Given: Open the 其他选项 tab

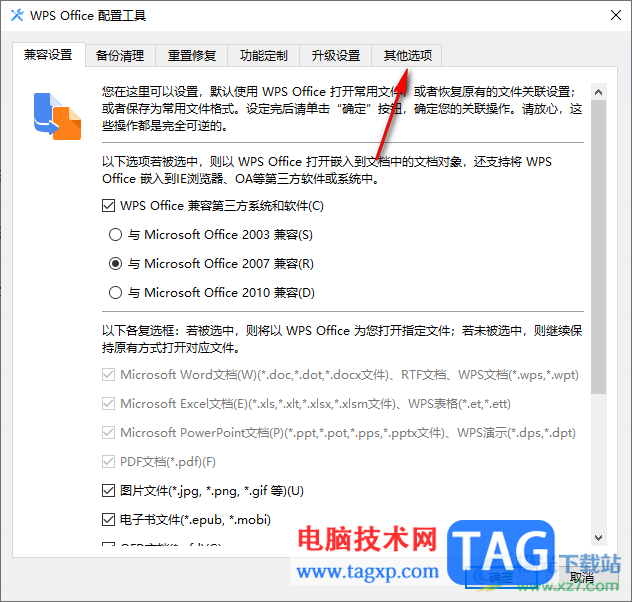Looking at the screenshot, I should (407, 56).
